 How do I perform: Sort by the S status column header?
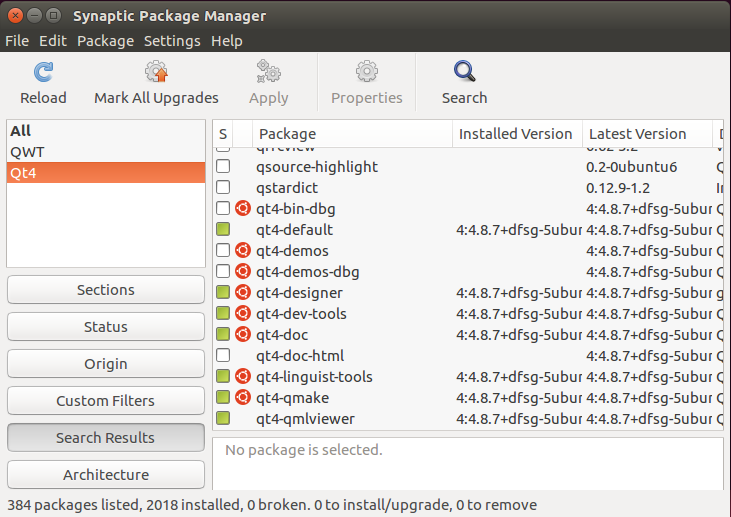pos(223,134)
